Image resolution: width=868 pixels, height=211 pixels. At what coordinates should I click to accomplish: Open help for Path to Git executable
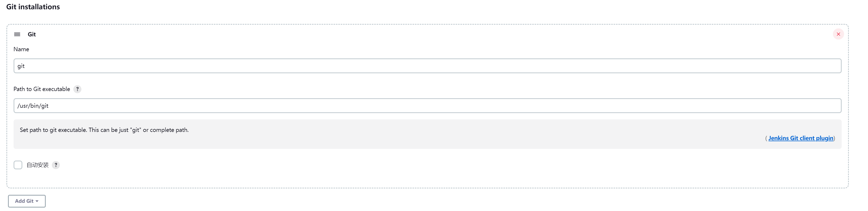tap(77, 89)
